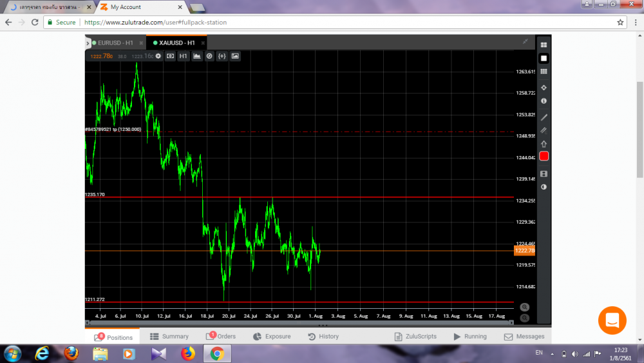Viewport: 644px width, 363px height.
Task: Open the ZuluScripts panel
Action: pyautogui.click(x=415, y=337)
